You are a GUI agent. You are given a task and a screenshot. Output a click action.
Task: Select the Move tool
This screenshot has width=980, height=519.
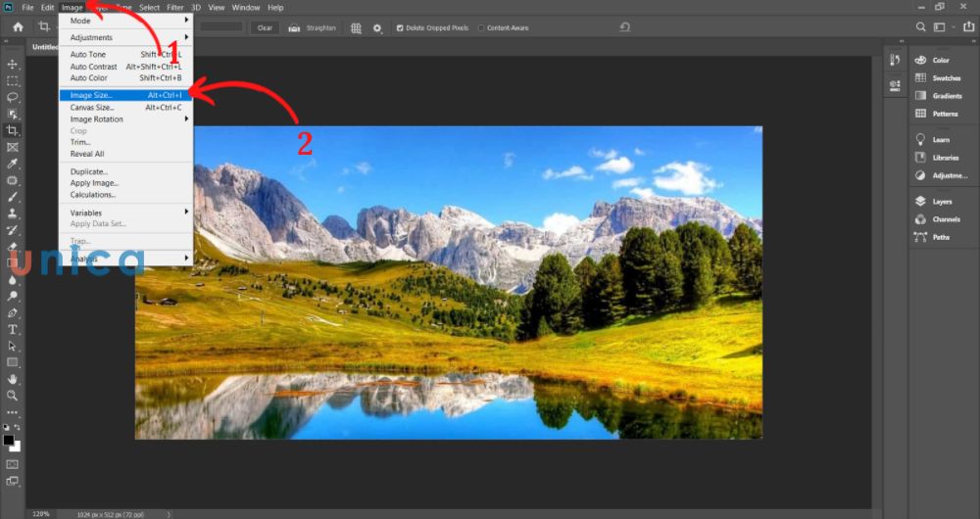pos(13,65)
